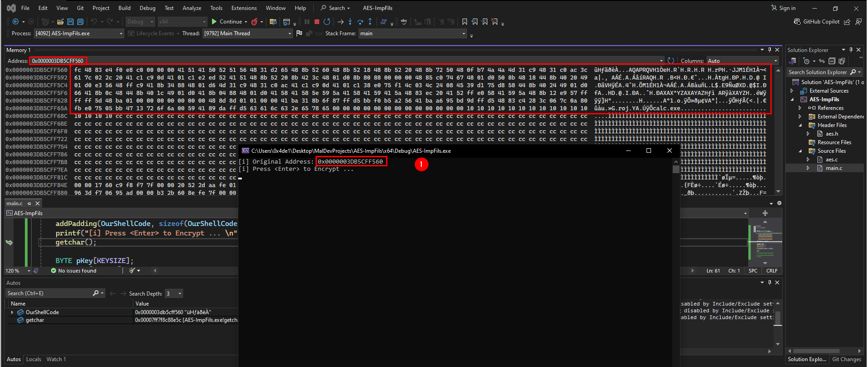Expand the References node
This screenshot has width=868, height=367.
800,108
